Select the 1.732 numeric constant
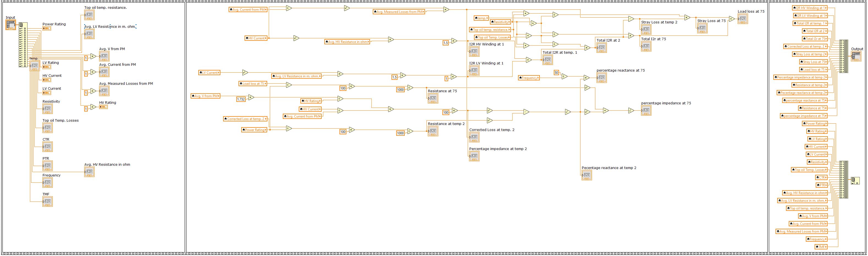This screenshot has height=256, width=868. [241, 99]
